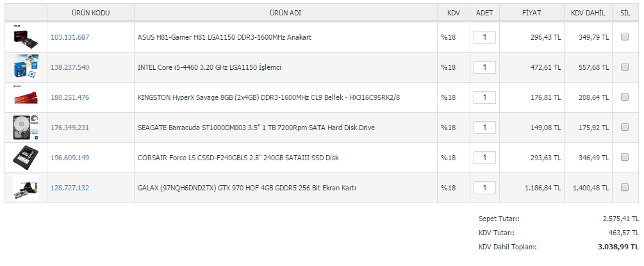The image size is (644, 266).
Task: Check the delete box for ASUS H81-Gamer
Action: [625, 37]
